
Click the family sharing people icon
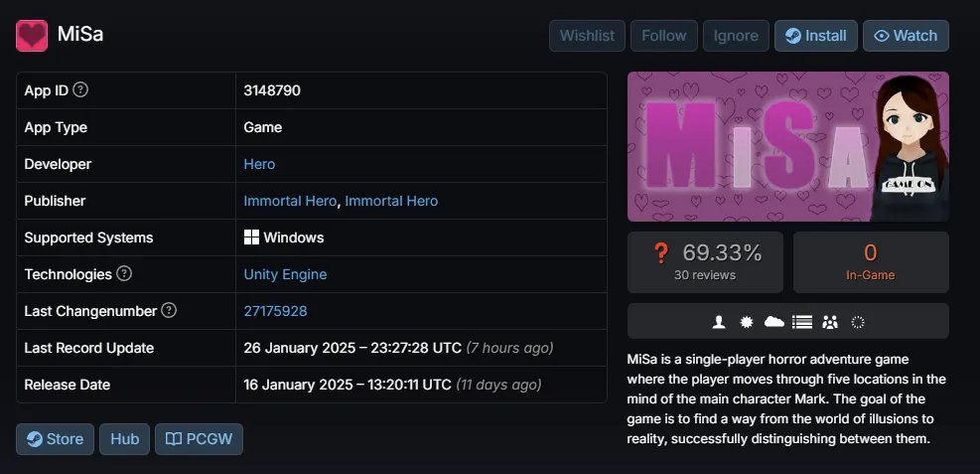tap(830, 321)
